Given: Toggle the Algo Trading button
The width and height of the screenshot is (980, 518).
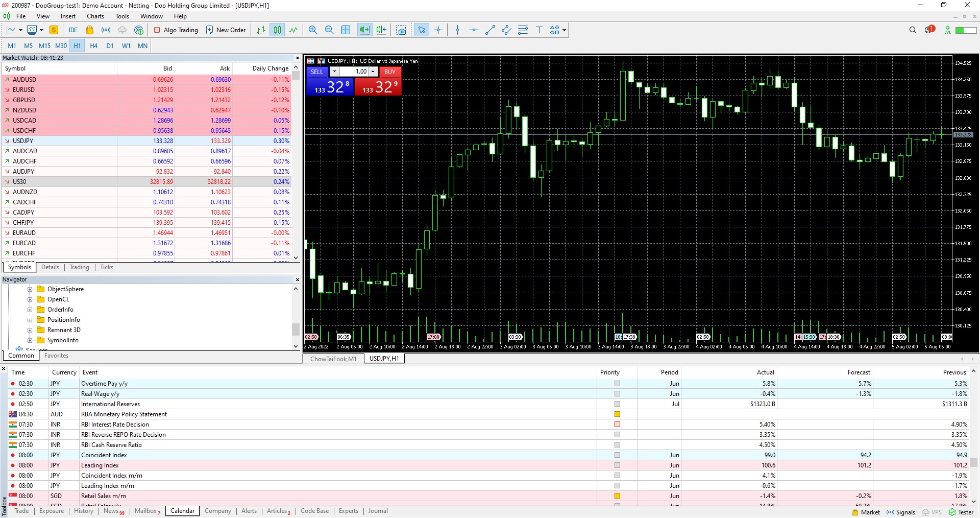Looking at the screenshot, I should click(x=176, y=30).
